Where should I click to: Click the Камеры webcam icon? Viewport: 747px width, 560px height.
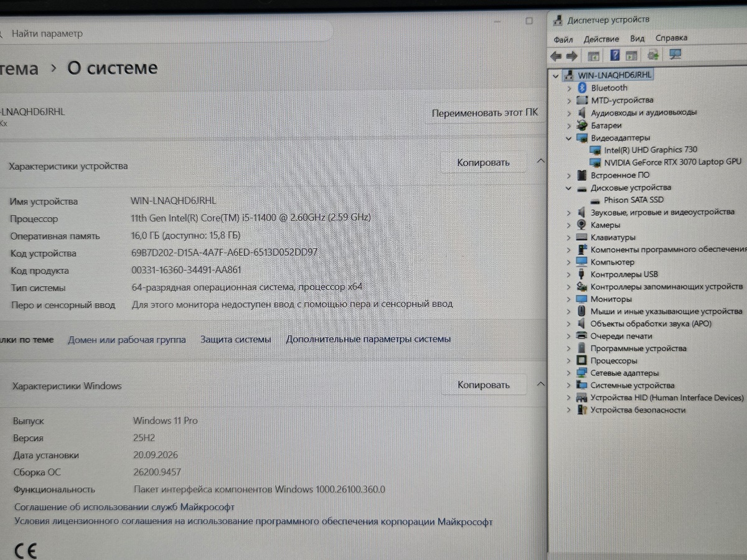click(x=581, y=225)
